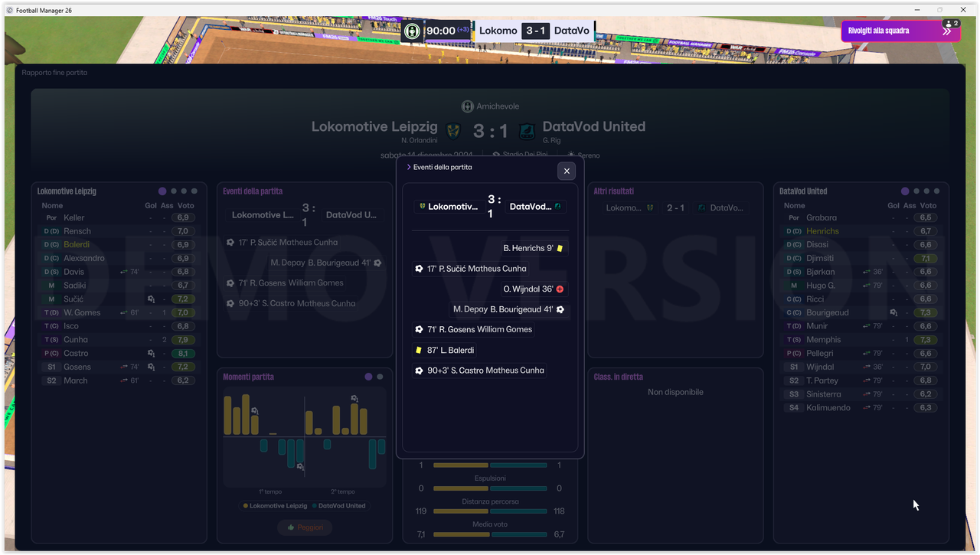Open DataVod United team name in match header

594,127
